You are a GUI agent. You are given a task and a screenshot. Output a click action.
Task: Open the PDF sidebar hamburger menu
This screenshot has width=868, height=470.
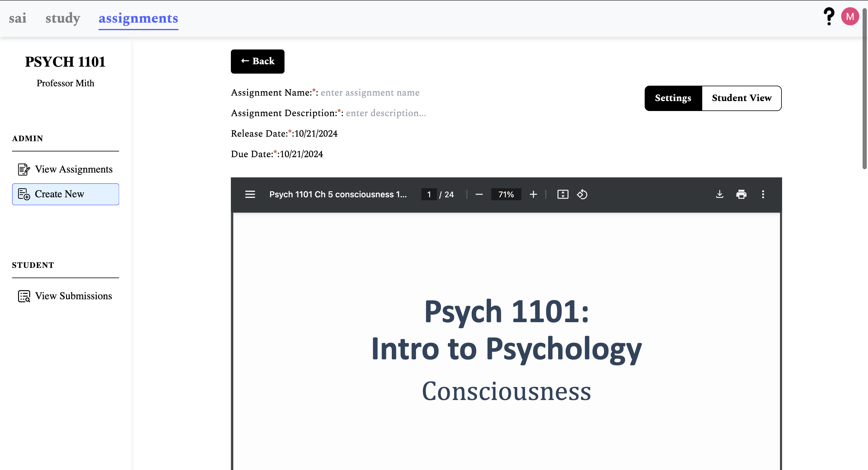250,195
